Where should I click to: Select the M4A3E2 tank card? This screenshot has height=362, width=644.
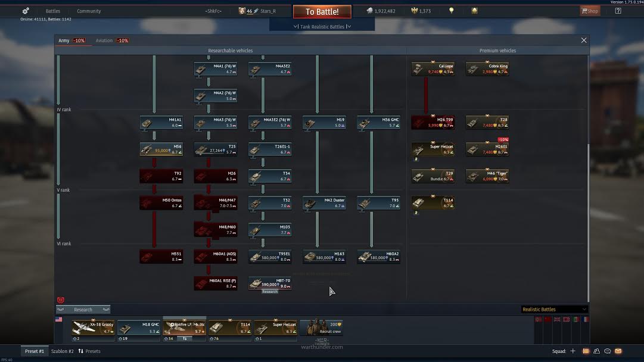click(270, 68)
